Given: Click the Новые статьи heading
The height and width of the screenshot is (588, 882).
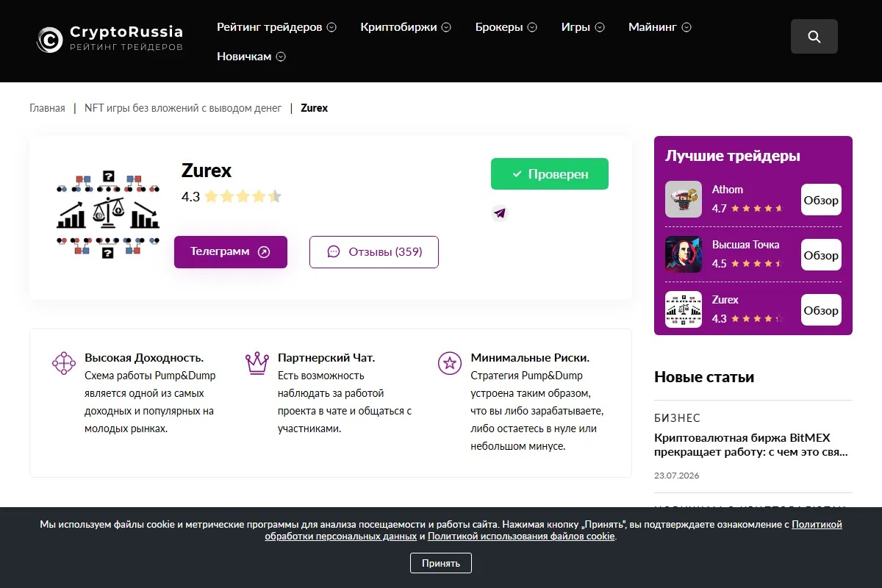Looking at the screenshot, I should pyautogui.click(x=704, y=377).
